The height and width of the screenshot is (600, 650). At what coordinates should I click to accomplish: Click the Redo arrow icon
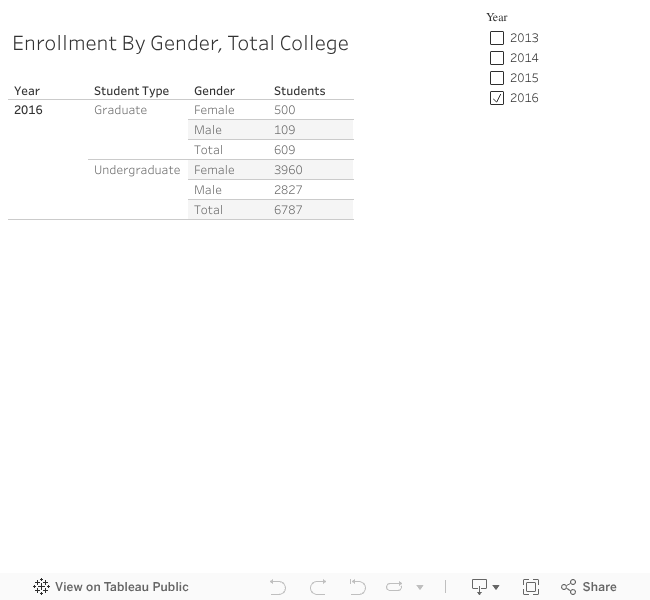318,587
